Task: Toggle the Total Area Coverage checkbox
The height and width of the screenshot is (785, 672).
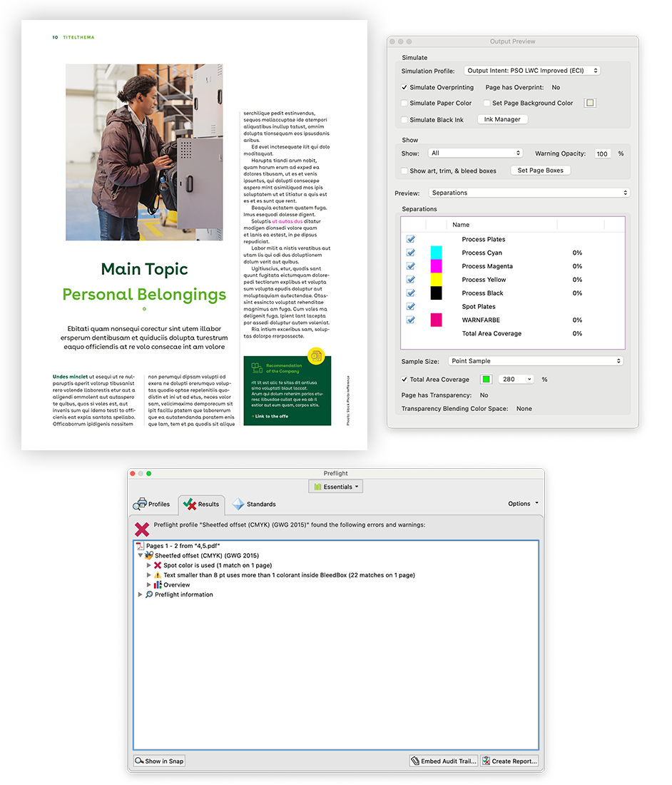Action: click(404, 380)
